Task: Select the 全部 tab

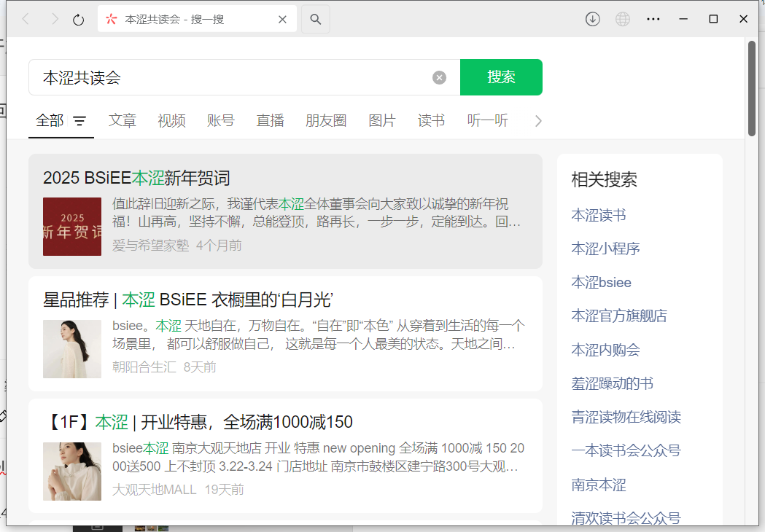Action: pyautogui.click(x=50, y=120)
